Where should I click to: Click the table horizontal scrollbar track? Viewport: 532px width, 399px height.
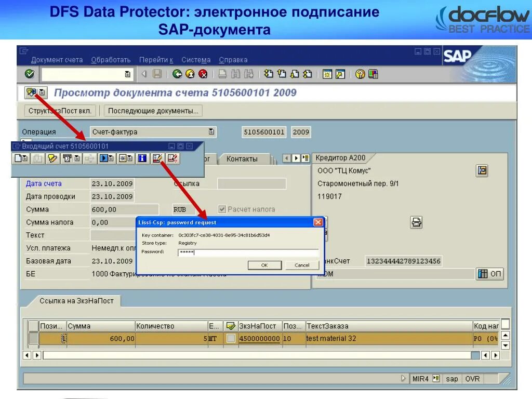pos(257,355)
